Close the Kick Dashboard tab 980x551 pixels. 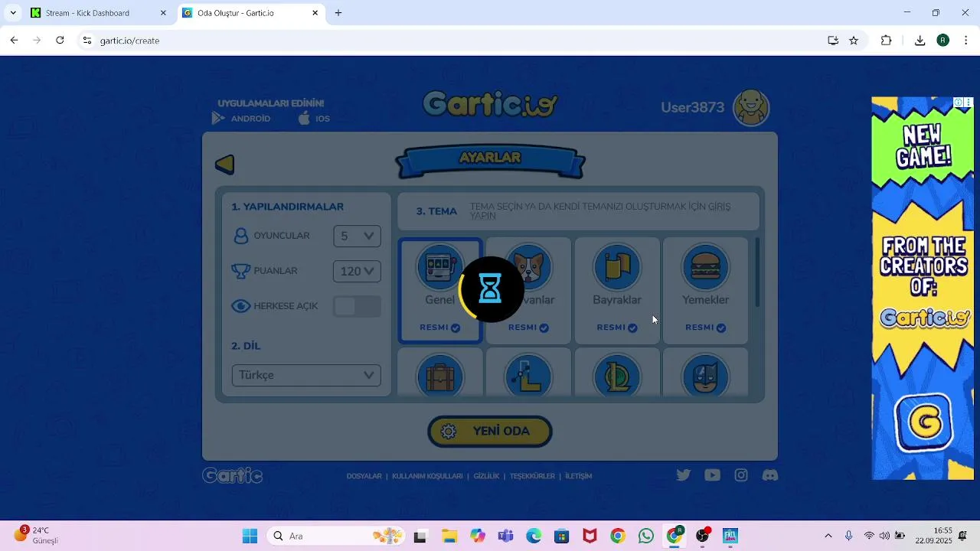pos(163,13)
